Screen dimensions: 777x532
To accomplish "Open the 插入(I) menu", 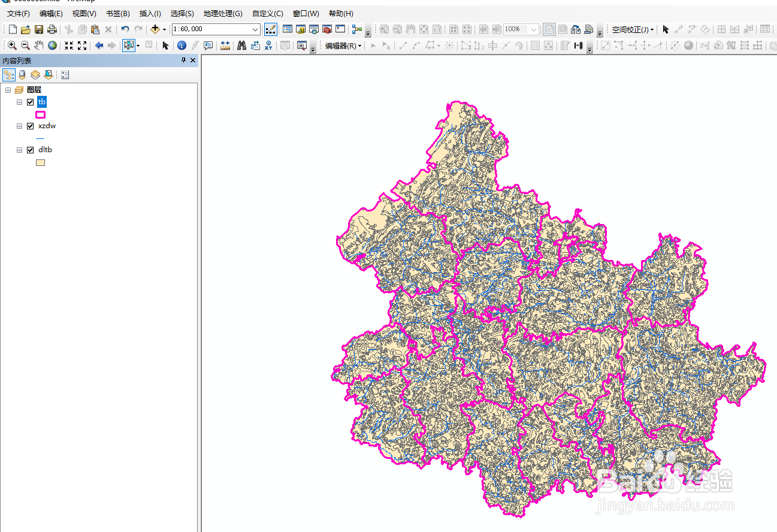I will (150, 13).
